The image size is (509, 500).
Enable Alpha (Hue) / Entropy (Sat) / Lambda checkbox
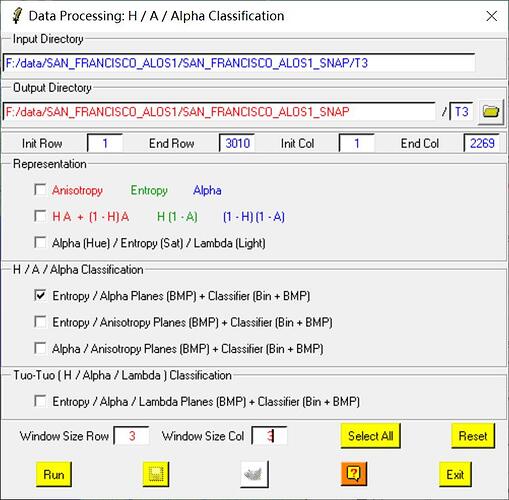40,243
